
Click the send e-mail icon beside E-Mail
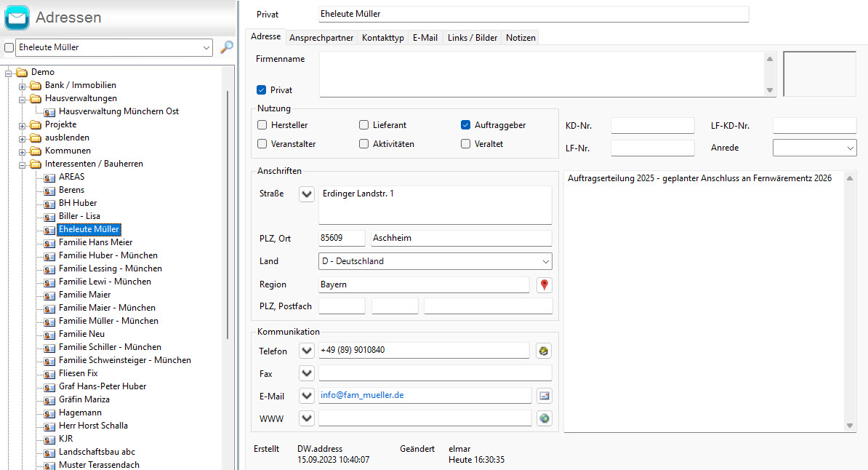544,396
